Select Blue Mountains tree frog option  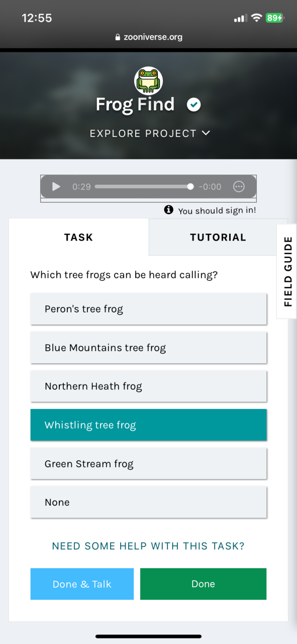pos(148,348)
